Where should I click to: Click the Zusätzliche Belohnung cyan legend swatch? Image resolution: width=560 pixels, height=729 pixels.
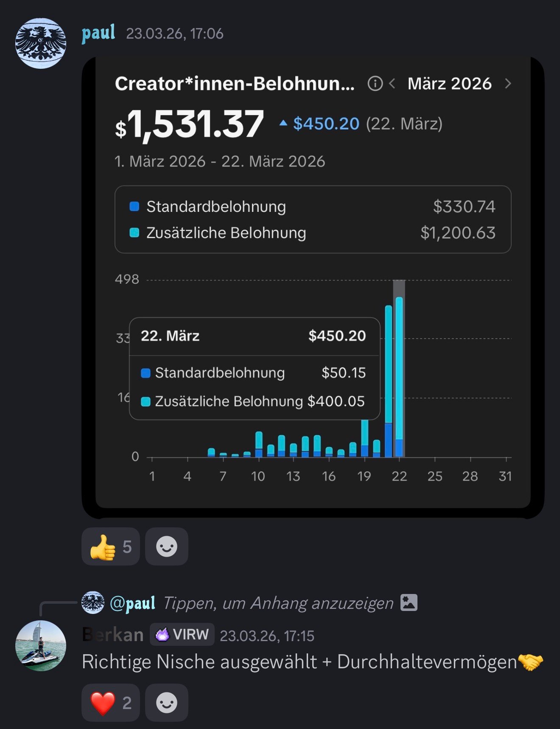coord(134,233)
